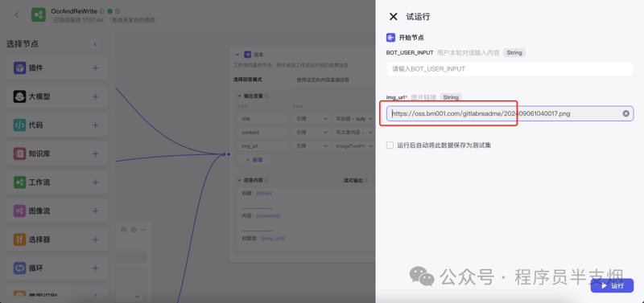The width and height of the screenshot is (644, 303).
Task: Click the {{title}} variable in answer content
Action: point(264,193)
